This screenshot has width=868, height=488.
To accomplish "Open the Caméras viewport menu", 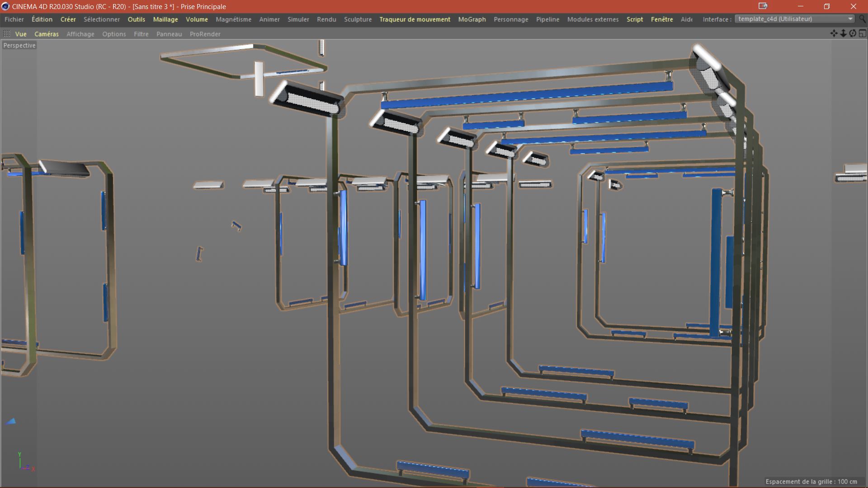I will (47, 34).
